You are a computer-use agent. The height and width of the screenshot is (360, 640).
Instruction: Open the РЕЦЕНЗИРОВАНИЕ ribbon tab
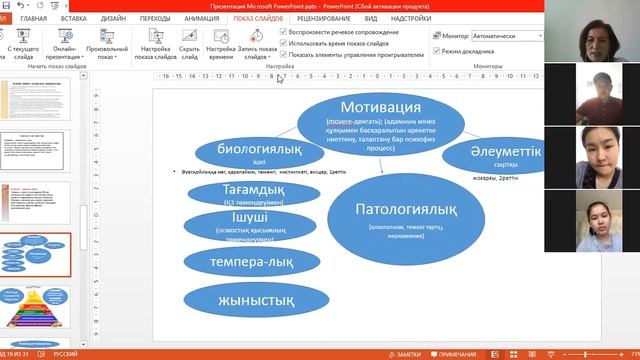323,18
